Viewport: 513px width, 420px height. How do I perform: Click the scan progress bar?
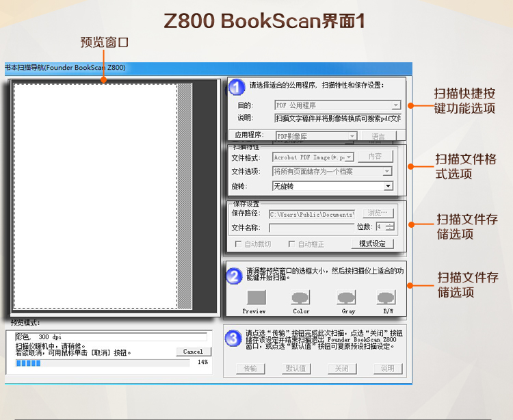[x=92, y=363]
